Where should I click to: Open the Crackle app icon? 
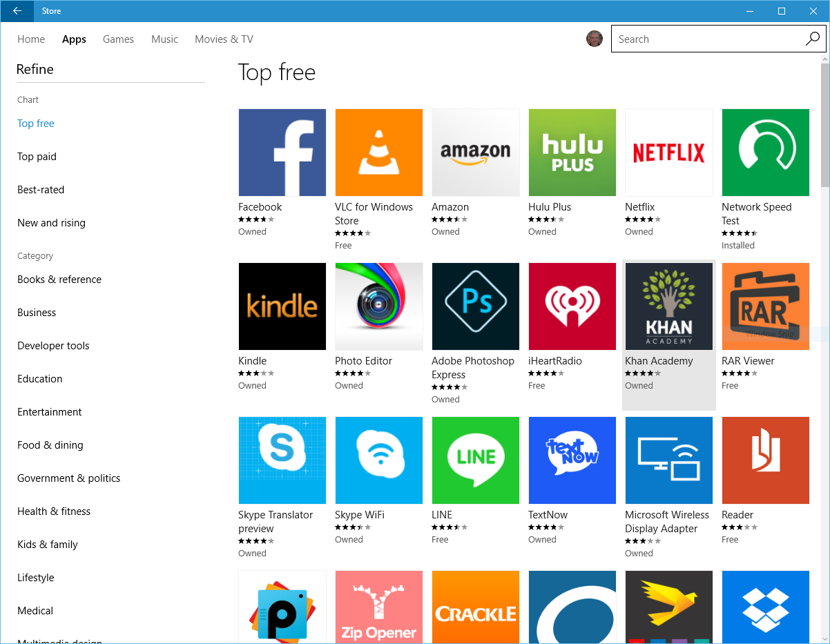pos(475,607)
